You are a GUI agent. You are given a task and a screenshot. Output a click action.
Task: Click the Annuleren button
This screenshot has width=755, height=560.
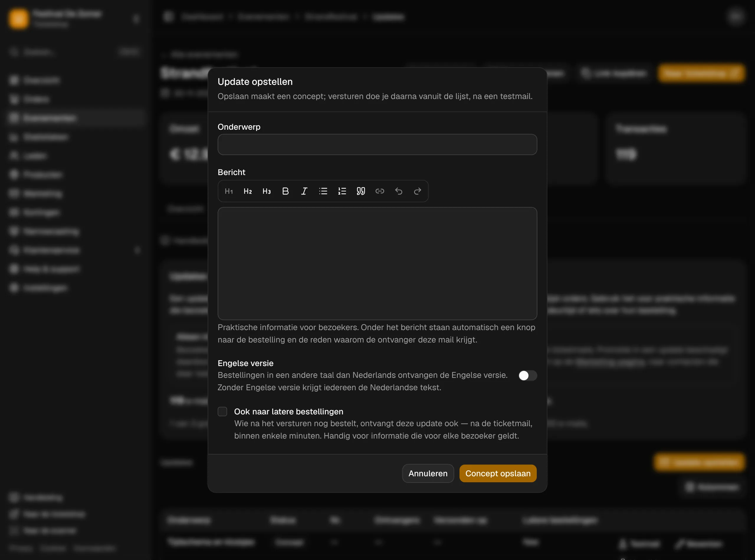(428, 473)
